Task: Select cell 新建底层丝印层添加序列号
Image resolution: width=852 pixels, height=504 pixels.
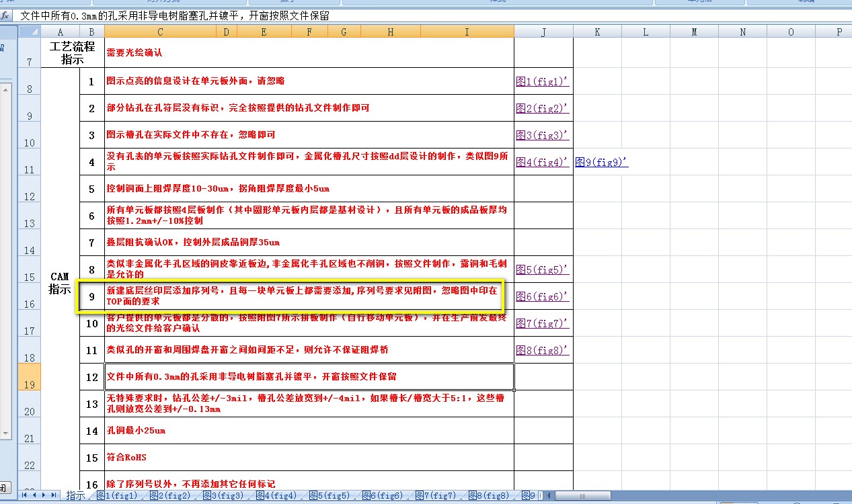Action: (x=309, y=296)
